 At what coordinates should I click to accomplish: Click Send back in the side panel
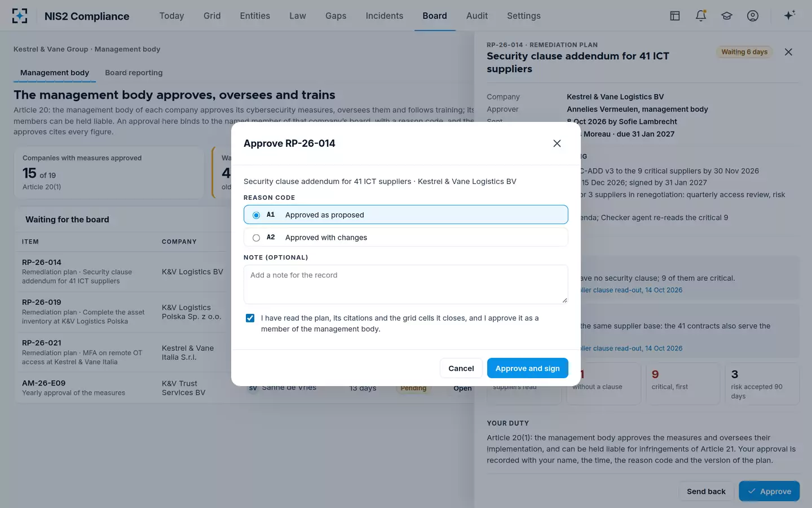click(706, 491)
